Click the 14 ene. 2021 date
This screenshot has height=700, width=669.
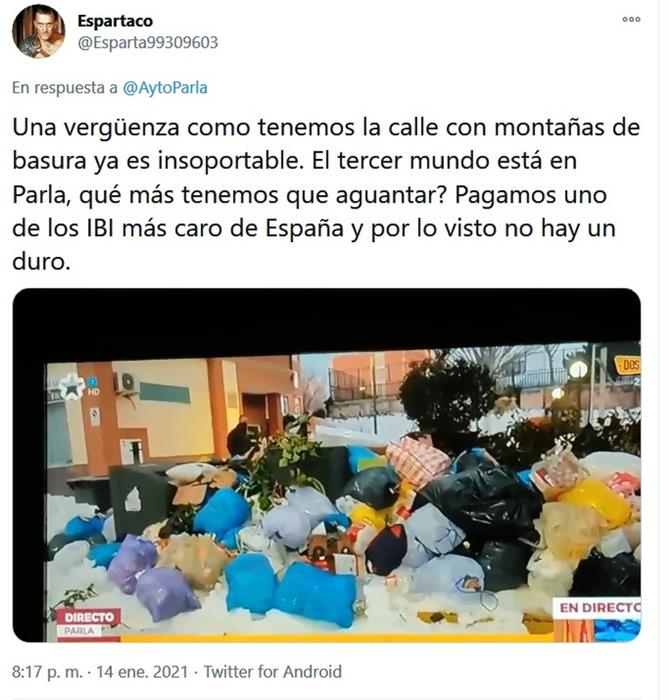pyautogui.click(x=142, y=671)
